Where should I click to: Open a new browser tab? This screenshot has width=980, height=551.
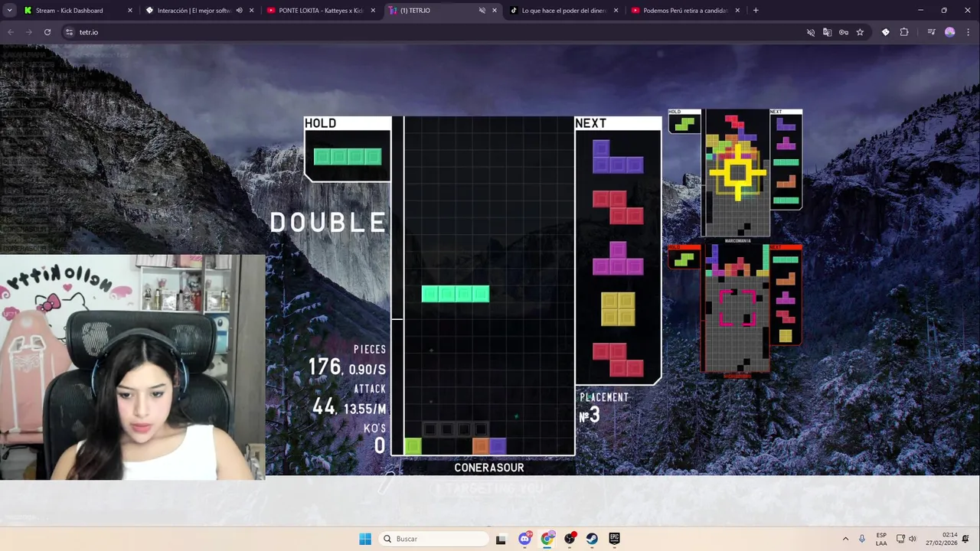(756, 11)
